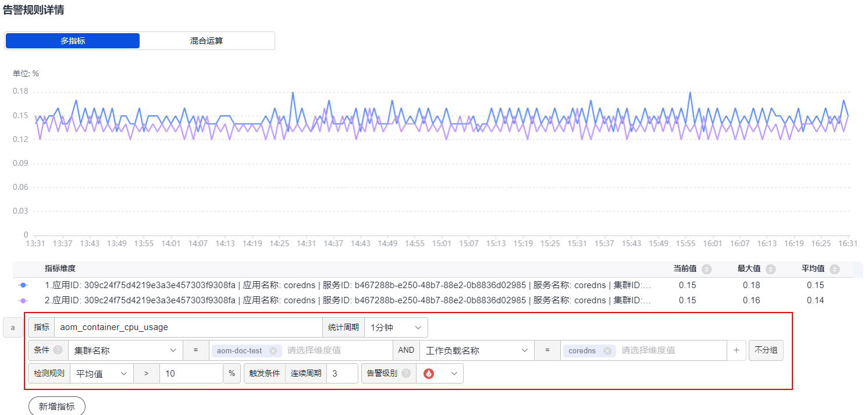Select series 1 dimension row text

tap(348, 285)
